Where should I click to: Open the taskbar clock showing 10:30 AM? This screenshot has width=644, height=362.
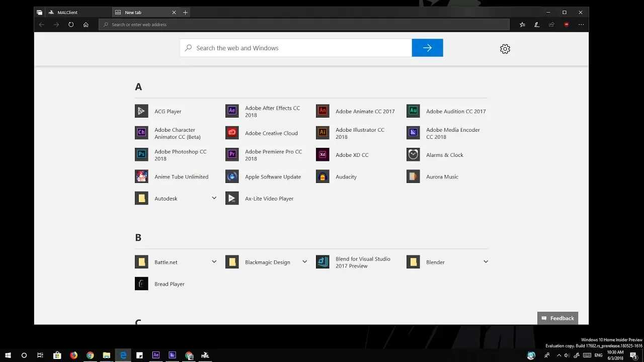[x=615, y=355]
